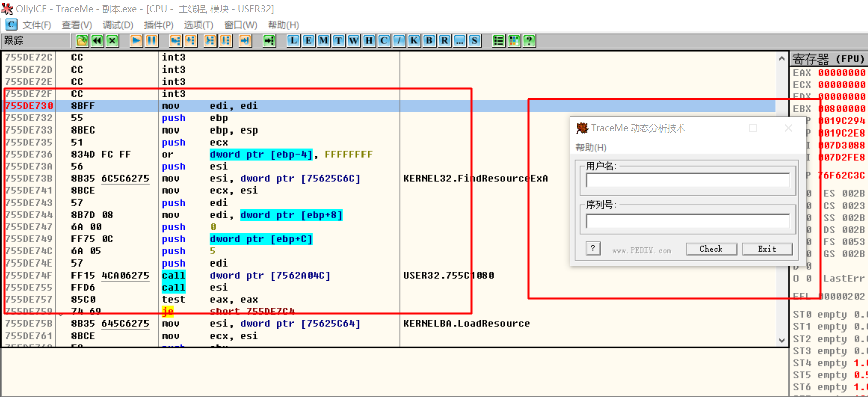Select the address row 755DE730

click(29, 106)
